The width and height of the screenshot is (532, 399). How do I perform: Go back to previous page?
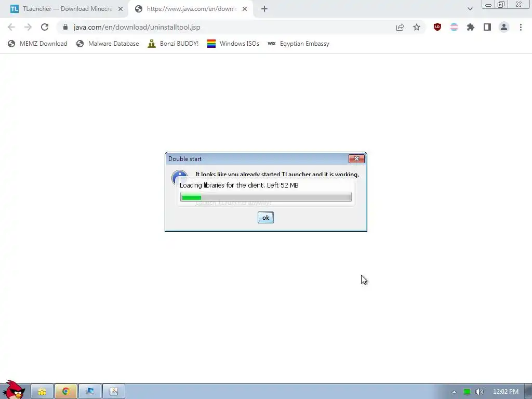click(x=11, y=27)
